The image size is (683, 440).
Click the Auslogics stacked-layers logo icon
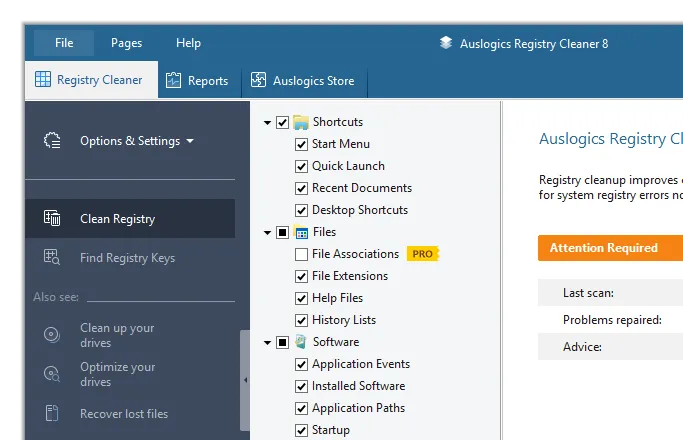click(x=446, y=43)
